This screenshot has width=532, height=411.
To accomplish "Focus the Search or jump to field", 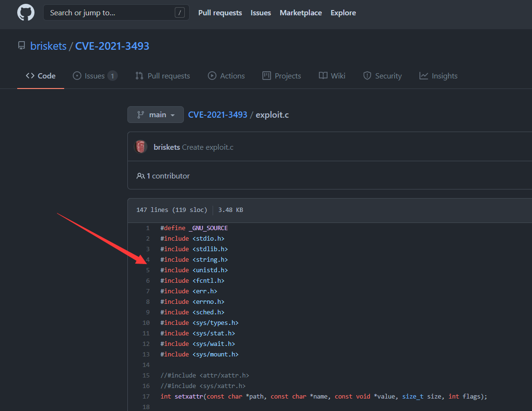I will click(116, 12).
